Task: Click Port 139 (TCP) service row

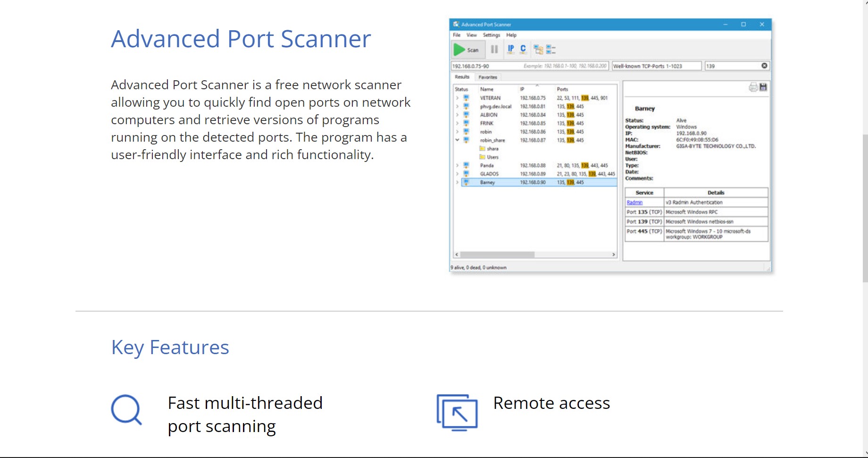Action: (696, 221)
